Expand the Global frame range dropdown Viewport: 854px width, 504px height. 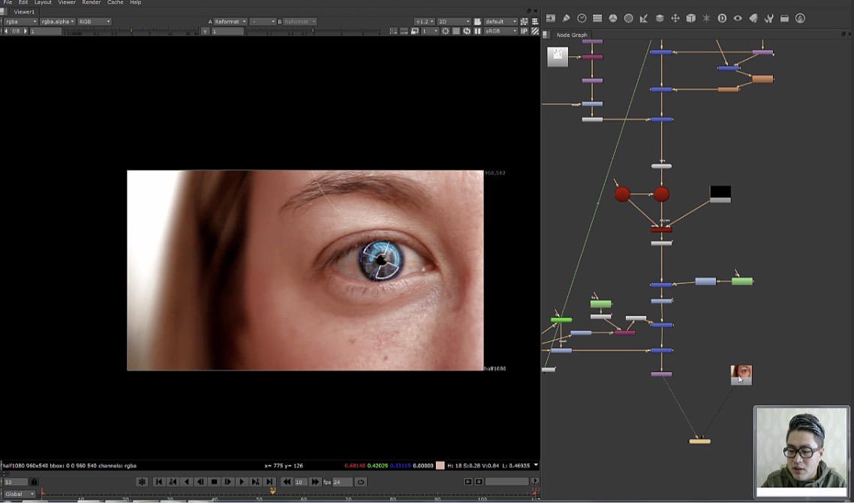coord(19,493)
